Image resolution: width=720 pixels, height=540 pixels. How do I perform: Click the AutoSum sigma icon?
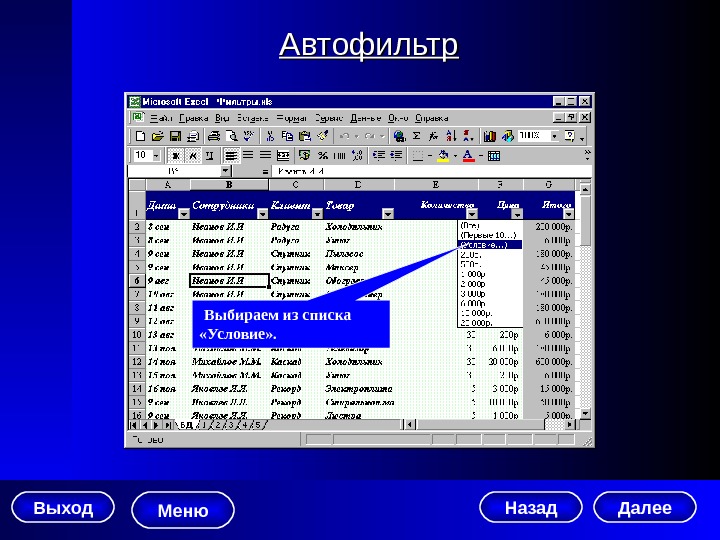(x=416, y=136)
